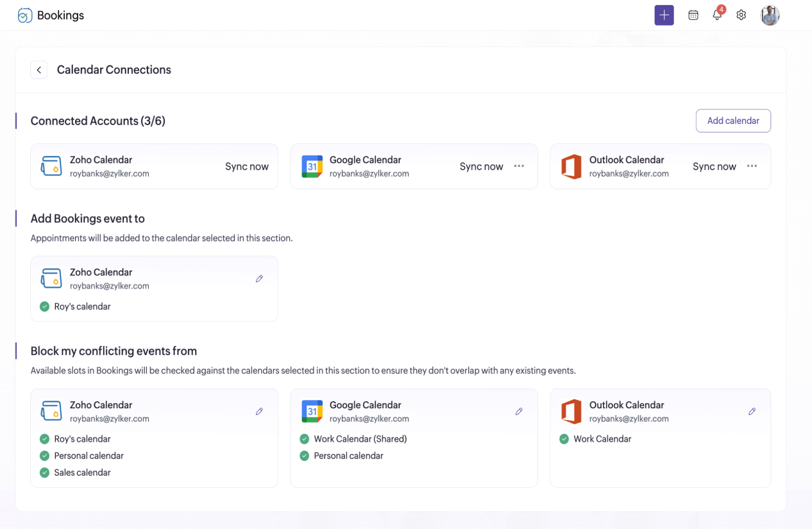
Task: Edit Outlook Calendar conflicting events selection
Action: point(752,412)
